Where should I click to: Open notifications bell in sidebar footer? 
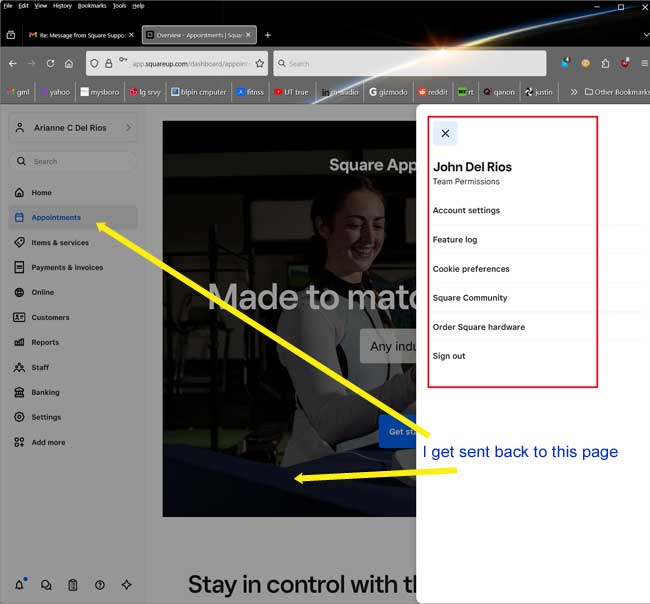pyautogui.click(x=19, y=585)
